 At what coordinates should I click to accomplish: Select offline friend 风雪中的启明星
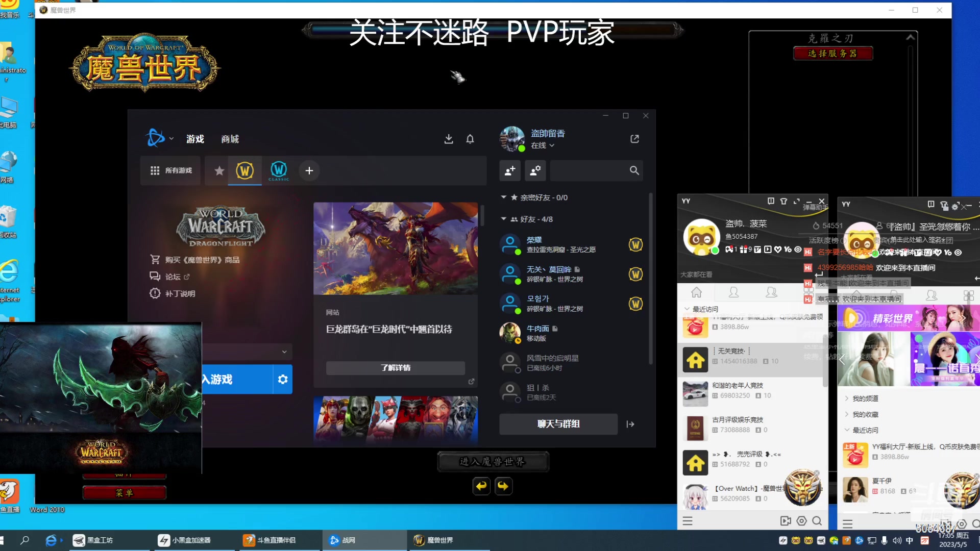pyautogui.click(x=572, y=363)
